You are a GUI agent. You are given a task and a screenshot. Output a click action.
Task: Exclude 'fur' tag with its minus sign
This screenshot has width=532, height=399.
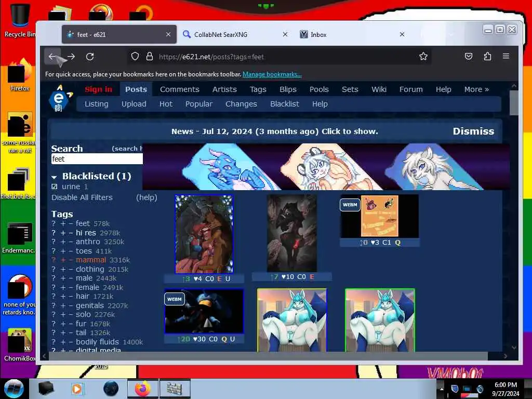coord(71,324)
